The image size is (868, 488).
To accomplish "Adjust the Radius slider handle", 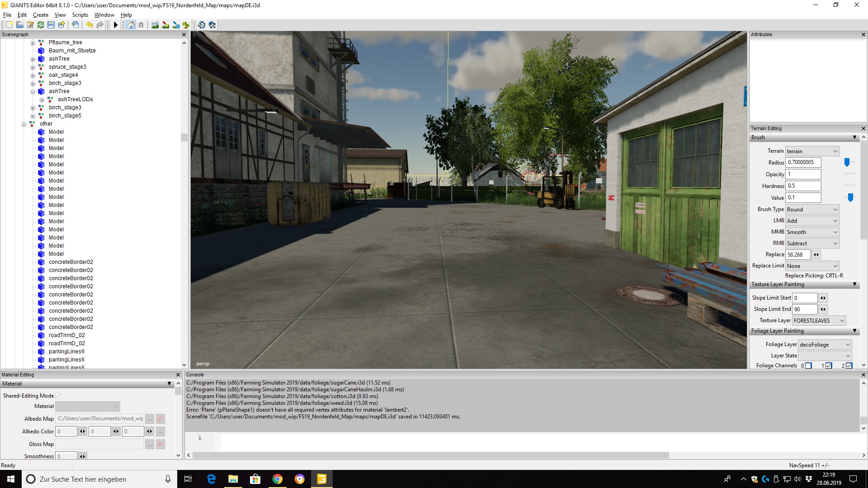I will pos(847,162).
